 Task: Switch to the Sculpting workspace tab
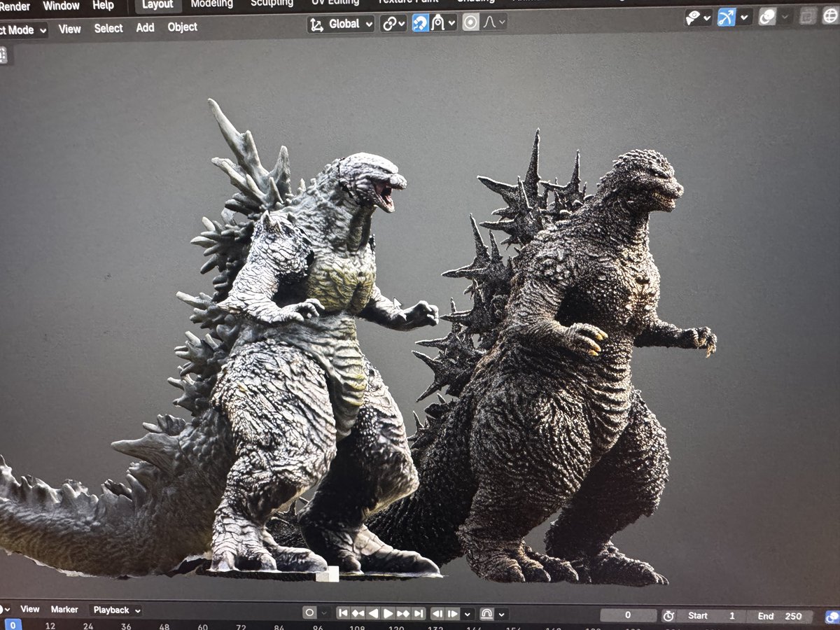272,3
